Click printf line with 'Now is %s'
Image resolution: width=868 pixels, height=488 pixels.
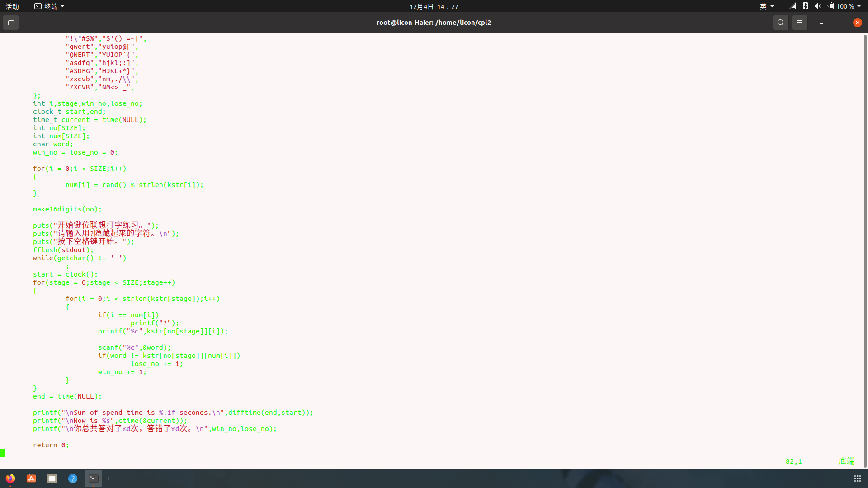click(x=110, y=421)
